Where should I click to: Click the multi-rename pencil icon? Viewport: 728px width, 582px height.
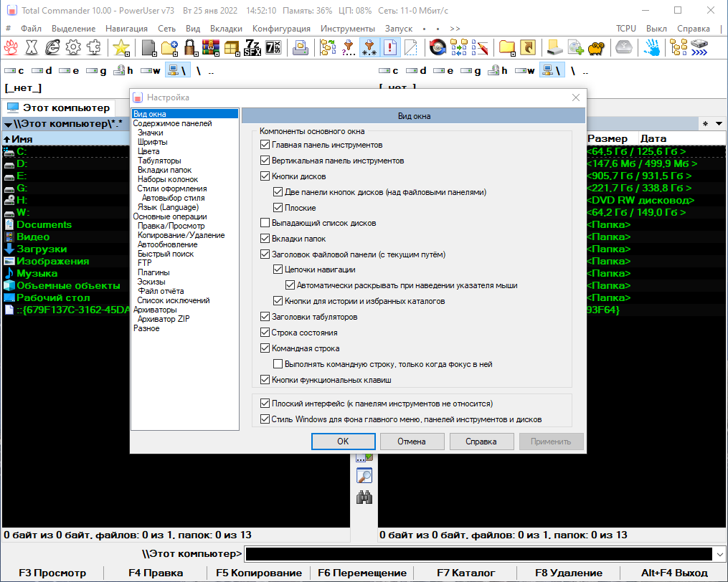tap(480, 47)
